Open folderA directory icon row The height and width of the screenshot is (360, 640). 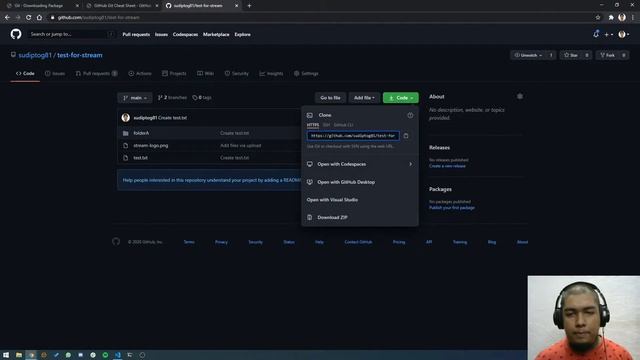126,133
